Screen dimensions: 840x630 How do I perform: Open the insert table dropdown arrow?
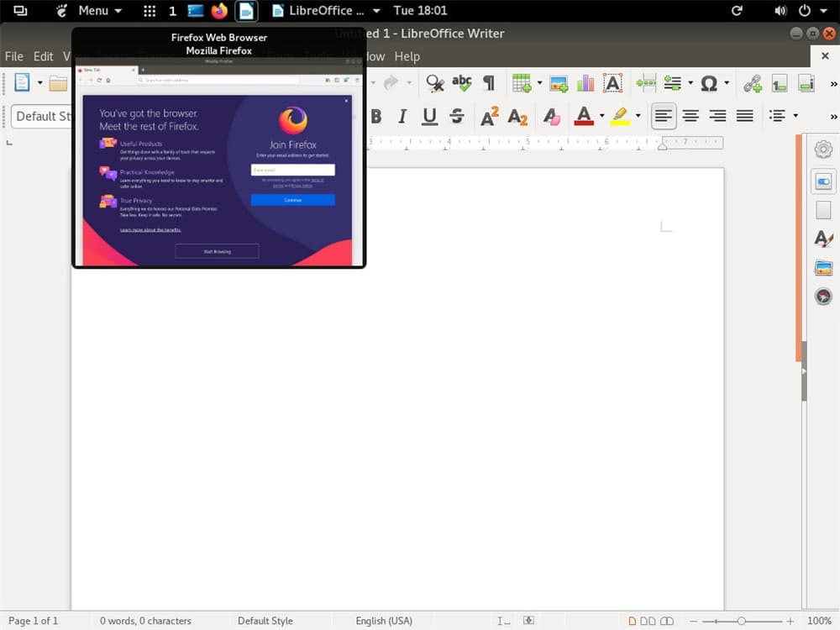click(x=539, y=83)
